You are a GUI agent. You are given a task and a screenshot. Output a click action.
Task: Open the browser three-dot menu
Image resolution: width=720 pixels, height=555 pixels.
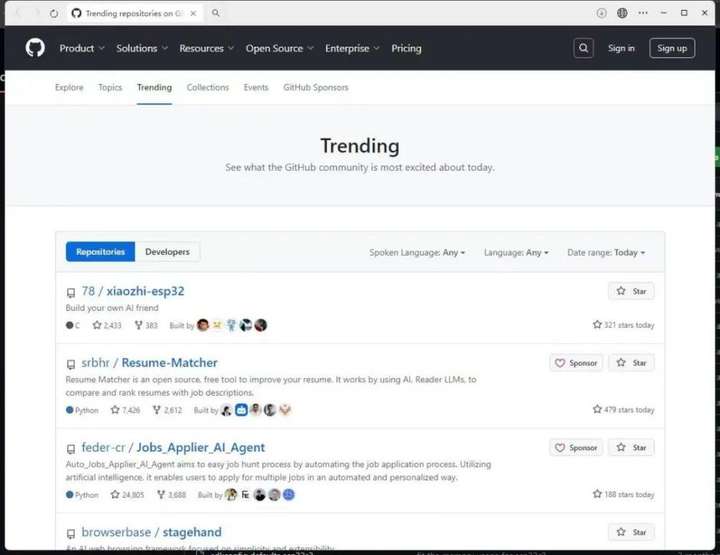point(643,13)
